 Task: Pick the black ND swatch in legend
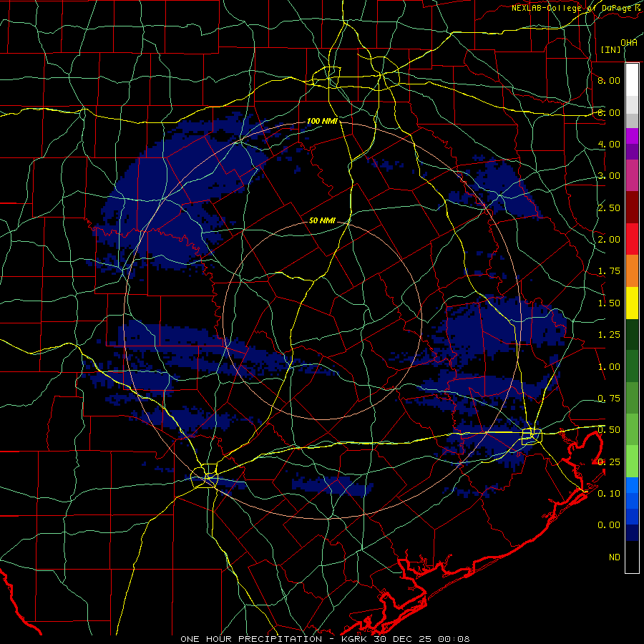(x=632, y=557)
